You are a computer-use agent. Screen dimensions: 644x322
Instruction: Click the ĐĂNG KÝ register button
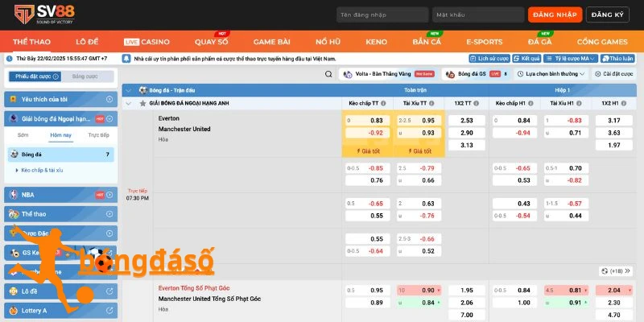[608, 14]
